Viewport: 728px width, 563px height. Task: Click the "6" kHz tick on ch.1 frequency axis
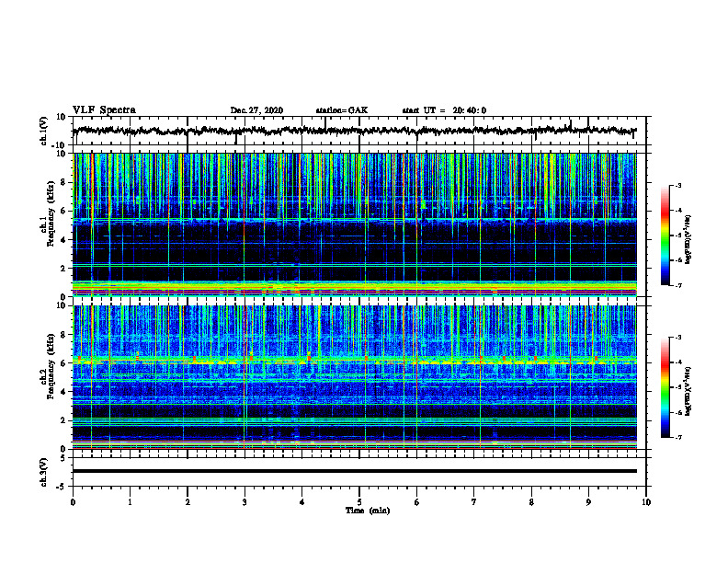64,211
